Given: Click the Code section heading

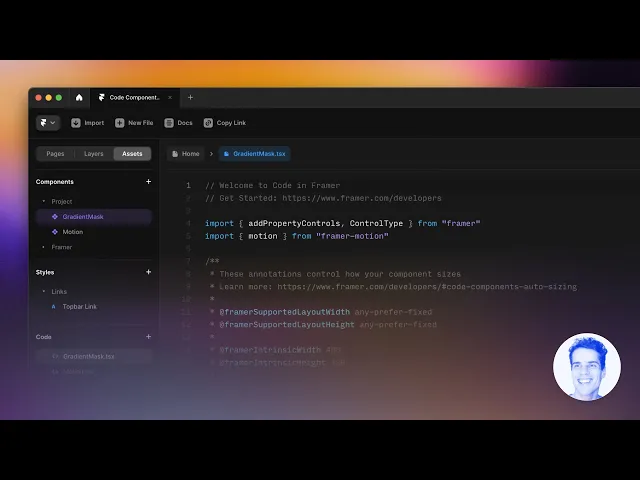Looking at the screenshot, I should point(44,337).
